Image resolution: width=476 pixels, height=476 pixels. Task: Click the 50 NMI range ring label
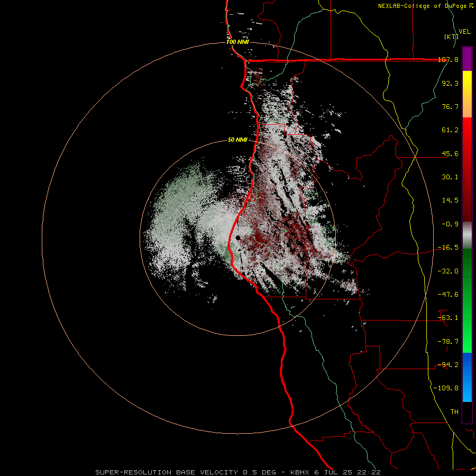[x=237, y=140]
